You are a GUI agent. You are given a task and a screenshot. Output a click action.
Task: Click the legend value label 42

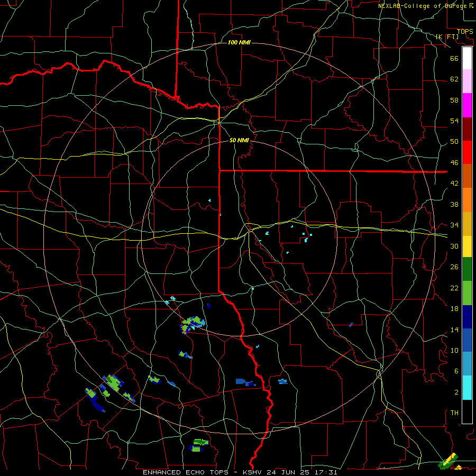pos(454,184)
